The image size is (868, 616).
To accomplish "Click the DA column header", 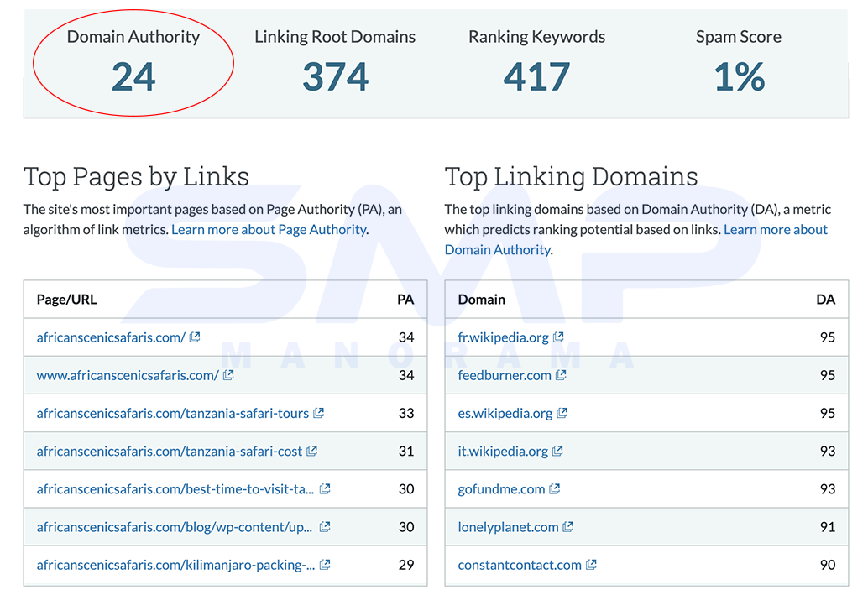I will click(825, 300).
